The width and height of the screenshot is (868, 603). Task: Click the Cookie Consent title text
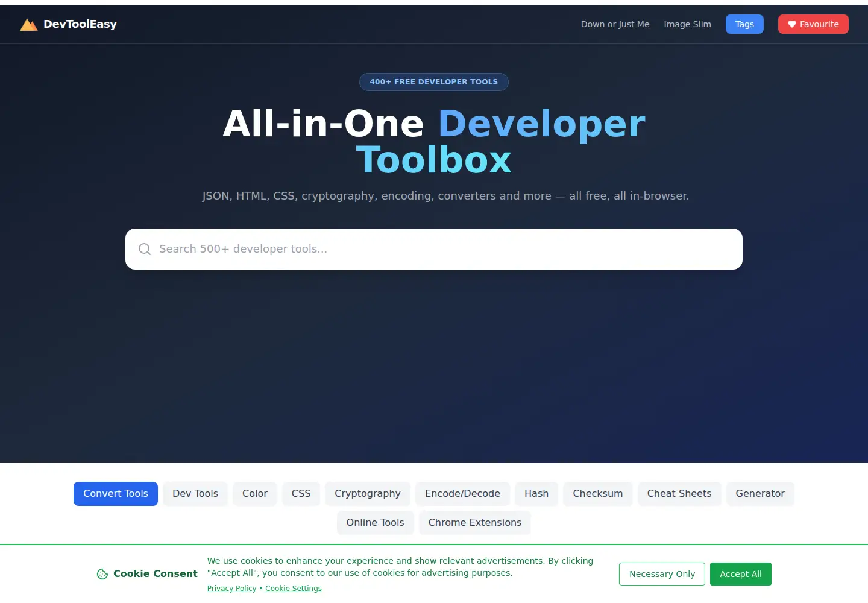pyautogui.click(x=156, y=574)
